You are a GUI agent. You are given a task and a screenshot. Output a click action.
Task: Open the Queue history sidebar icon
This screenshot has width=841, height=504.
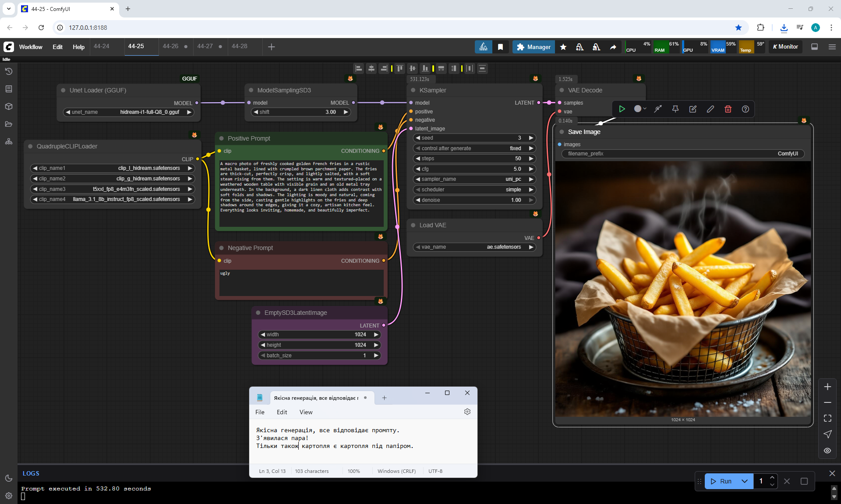[8, 71]
